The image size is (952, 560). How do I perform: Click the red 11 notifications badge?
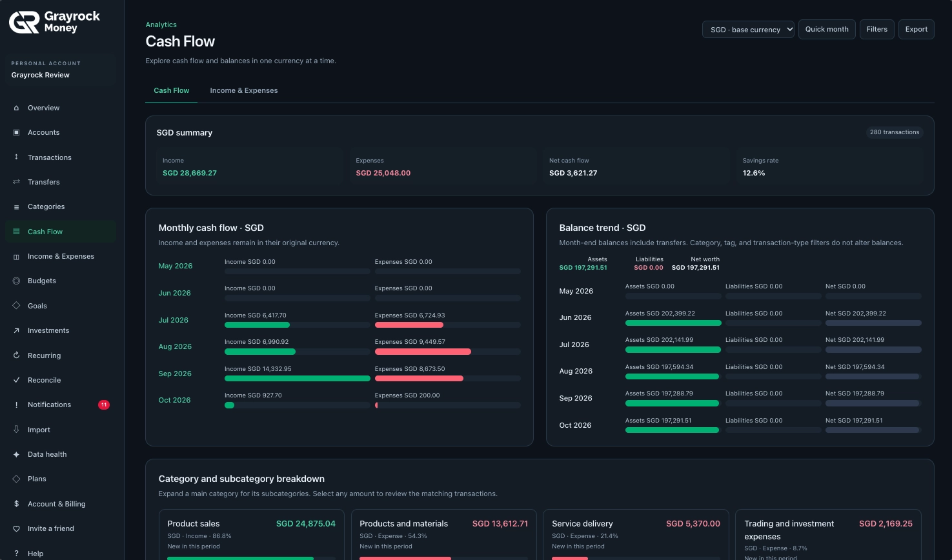pyautogui.click(x=104, y=405)
